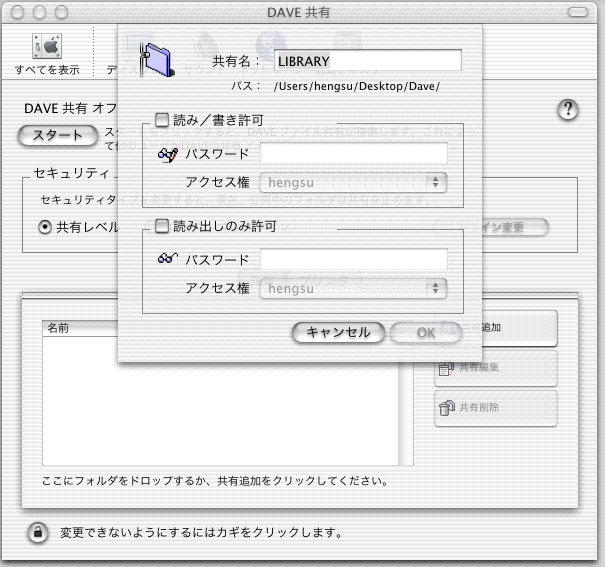The image size is (605, 567).
Task: Click the キャンセル button
Action: tap(338, 332)
